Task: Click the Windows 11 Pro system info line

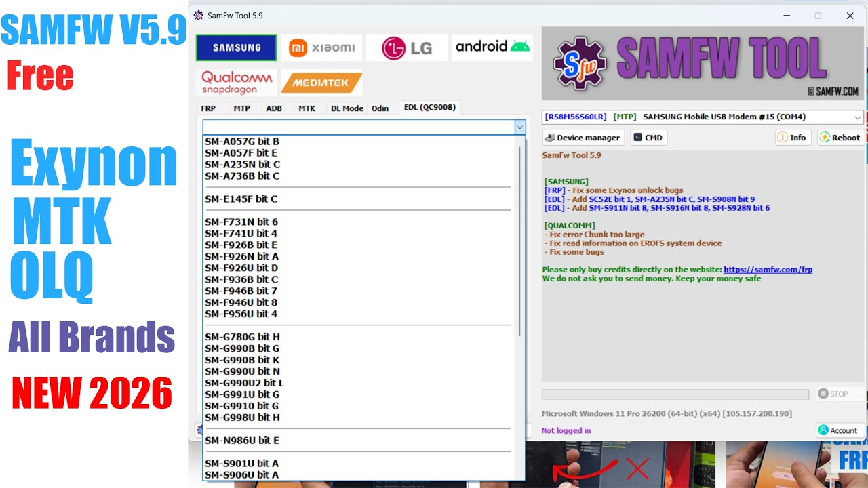Action: pos(667,414)
